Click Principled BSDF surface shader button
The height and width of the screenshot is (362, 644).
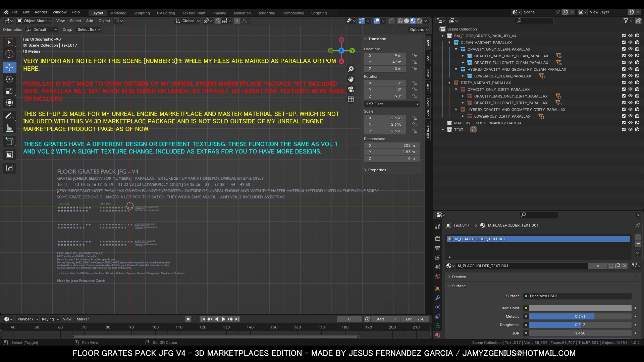tap(577, 296)
